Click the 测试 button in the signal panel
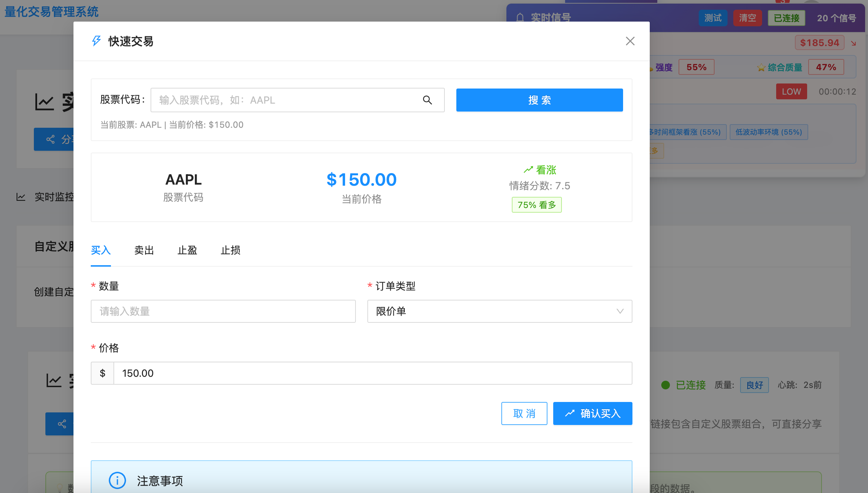 click(713, 18)
